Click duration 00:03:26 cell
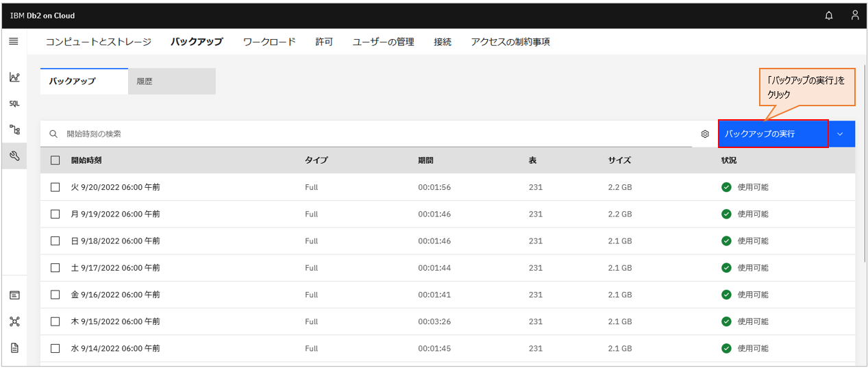This screenshot has width=868, height=368. 434,321
